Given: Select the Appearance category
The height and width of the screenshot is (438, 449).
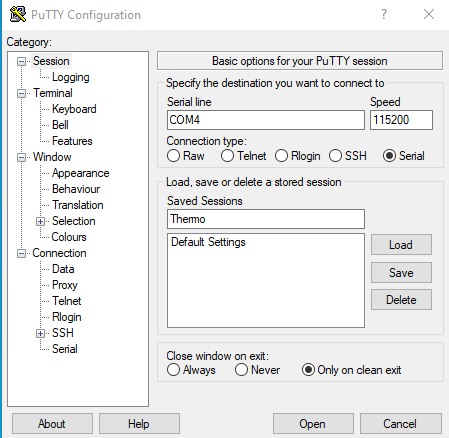Looking at the screenshot, I should pyautogui.click(x=81, y=173).
